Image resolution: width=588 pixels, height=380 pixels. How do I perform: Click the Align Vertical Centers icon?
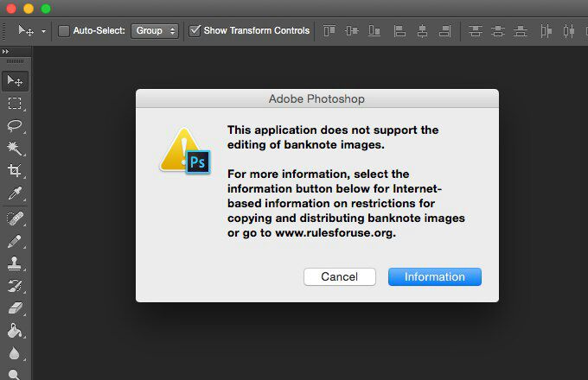(x=352, y=31)
